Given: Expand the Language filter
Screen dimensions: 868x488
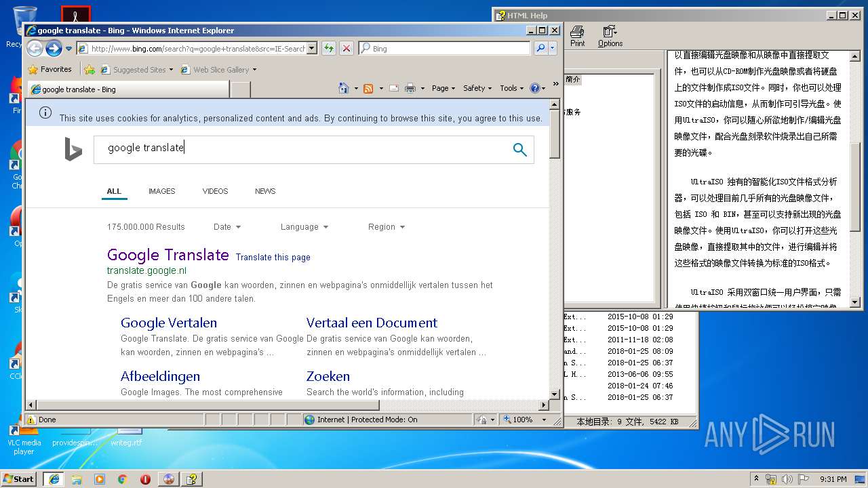Looking at the screenshot, I should pyautogui.click(x=304, y=227).
